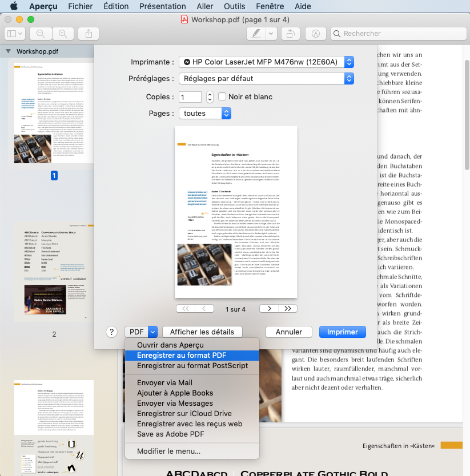Viewport: 470px width, 476px height.
Task: Jump to last preview page button
Action: click(x=288, y=309)
